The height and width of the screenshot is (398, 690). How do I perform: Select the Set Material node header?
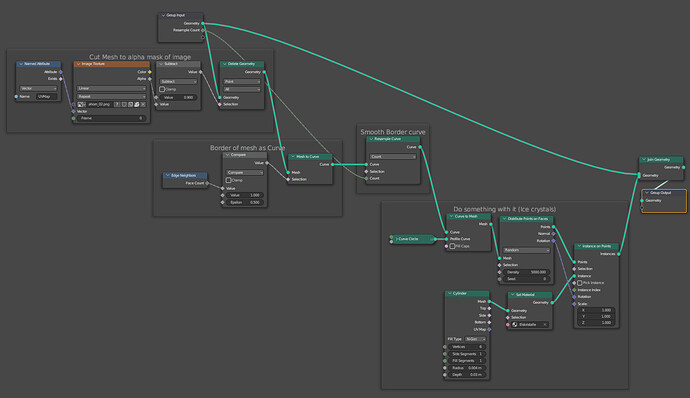[530, 295]
